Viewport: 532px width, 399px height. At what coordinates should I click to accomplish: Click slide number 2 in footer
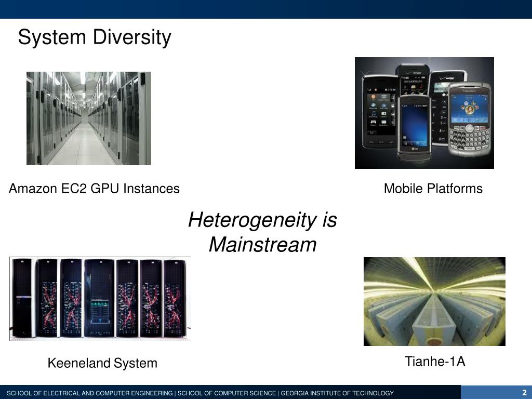pos(524,393)
